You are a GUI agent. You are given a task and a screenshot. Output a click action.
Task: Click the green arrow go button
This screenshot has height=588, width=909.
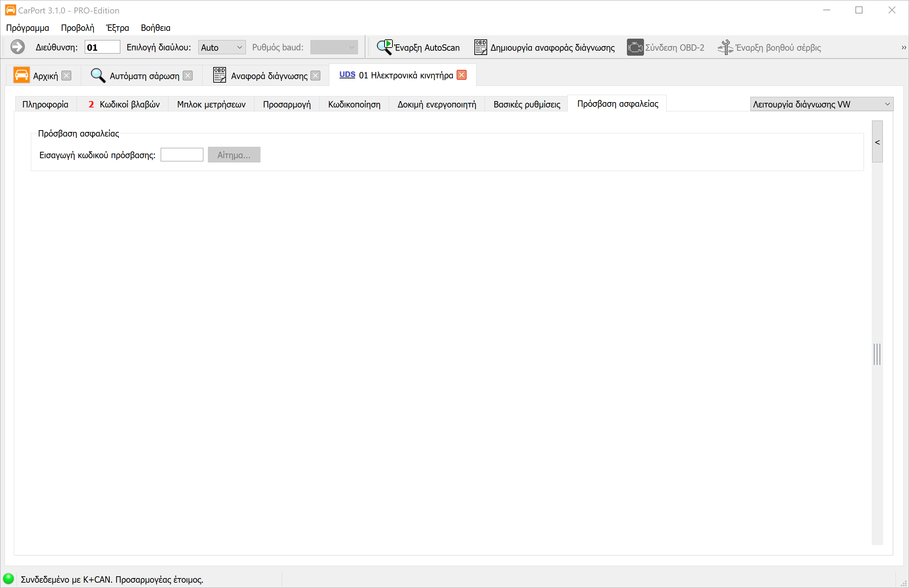pos(18,48)
